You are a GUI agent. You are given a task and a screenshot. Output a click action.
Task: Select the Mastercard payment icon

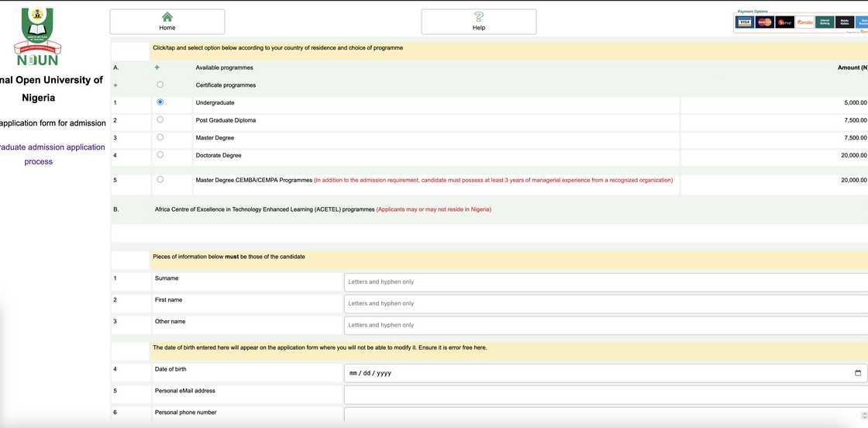[764, 22]
